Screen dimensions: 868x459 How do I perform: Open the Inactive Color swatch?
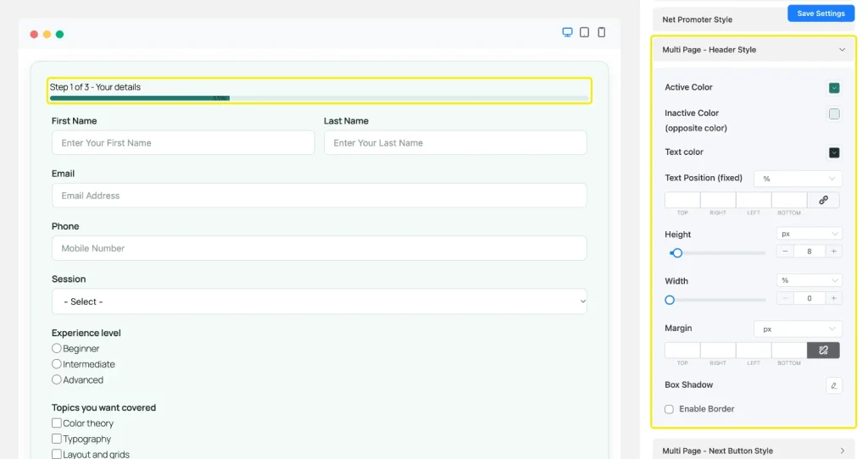[x=834, y=114]
